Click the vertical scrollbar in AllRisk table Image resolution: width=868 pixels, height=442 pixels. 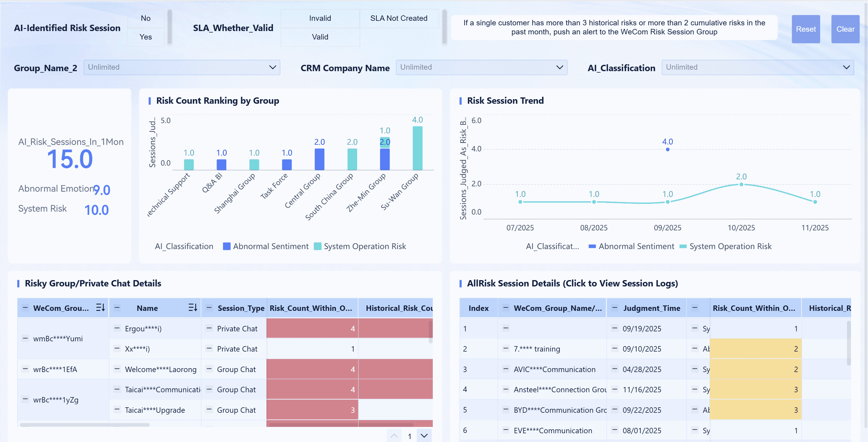pos(848,343)
